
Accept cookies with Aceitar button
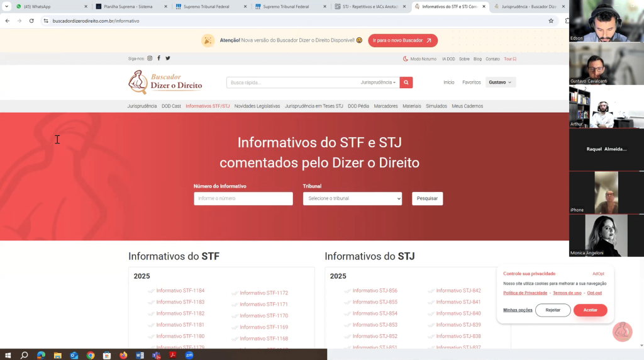(x=590, y=310)
